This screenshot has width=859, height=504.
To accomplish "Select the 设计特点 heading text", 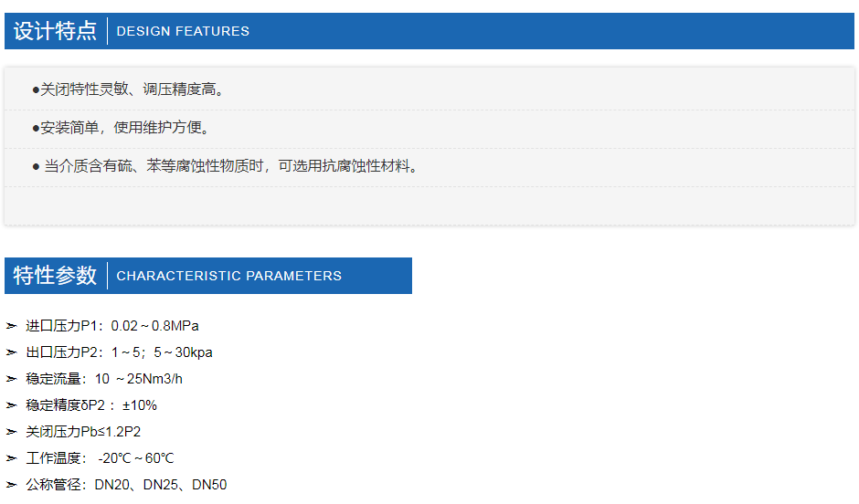I will tap(55, 31).
